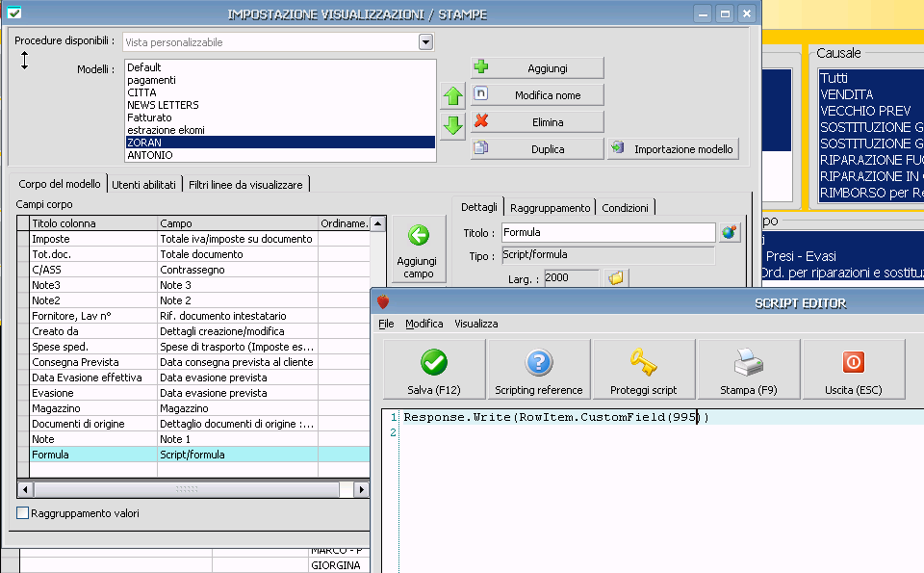Select the Documenti di origine row
The height and width of the screenshot is (573, 924).
[x=200, y=424]
